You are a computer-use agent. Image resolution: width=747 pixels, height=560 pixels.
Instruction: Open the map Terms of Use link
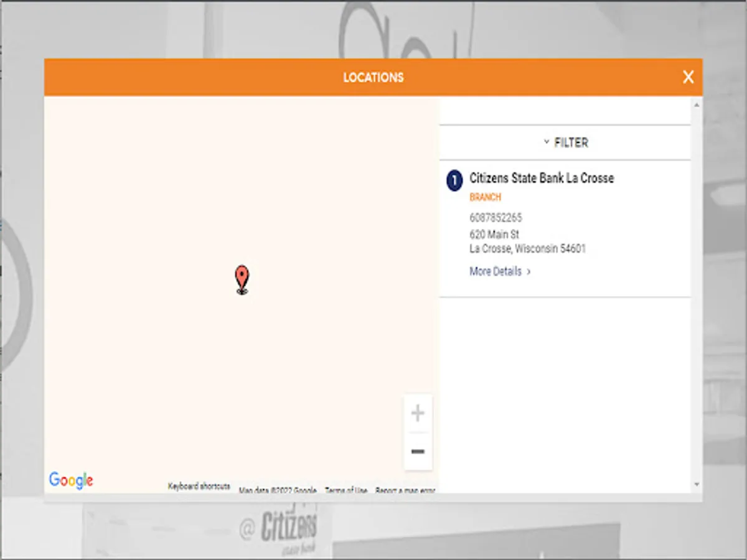click(x=346, y=490)
